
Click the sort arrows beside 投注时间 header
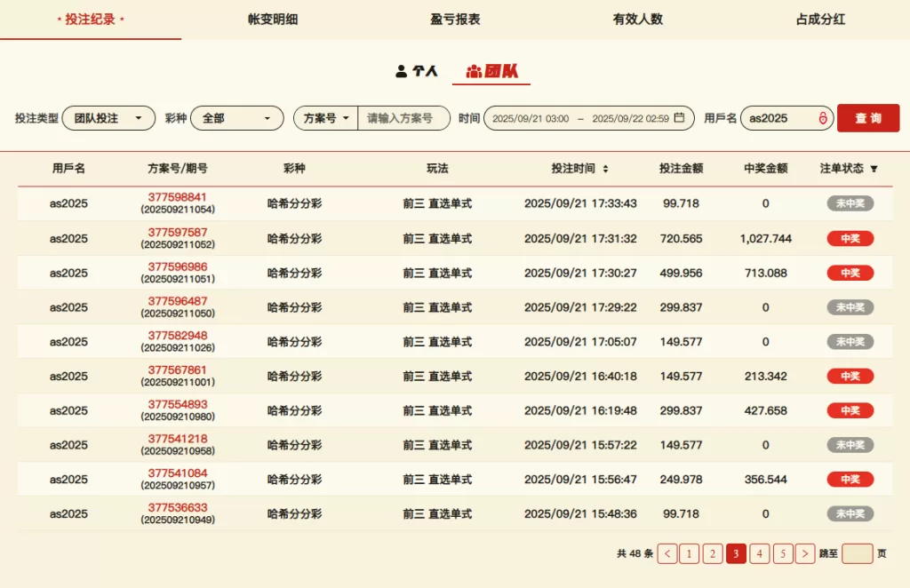click(605, 169)
